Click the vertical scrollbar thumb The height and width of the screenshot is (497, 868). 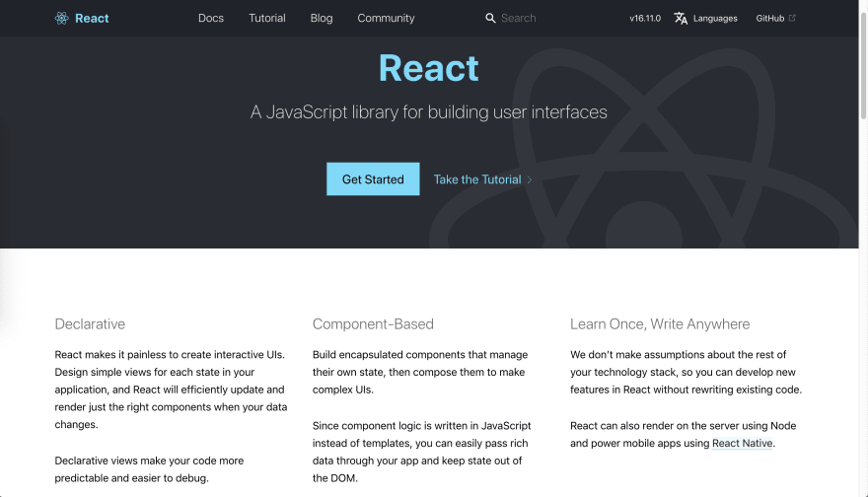[x=863, y=65]
